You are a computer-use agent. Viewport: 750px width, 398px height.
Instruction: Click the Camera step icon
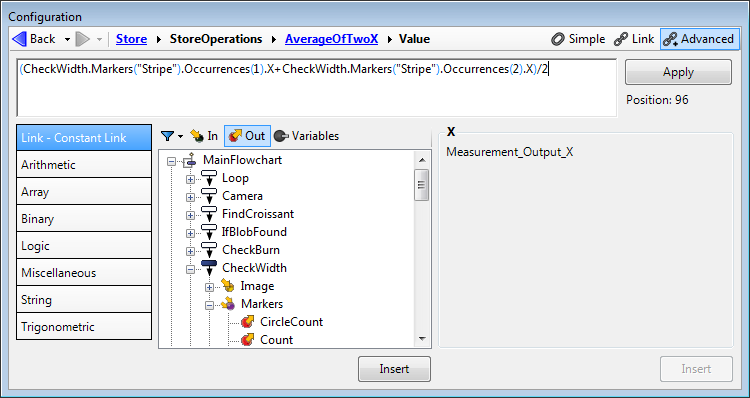pyautogui.click(x=209, y=196)
